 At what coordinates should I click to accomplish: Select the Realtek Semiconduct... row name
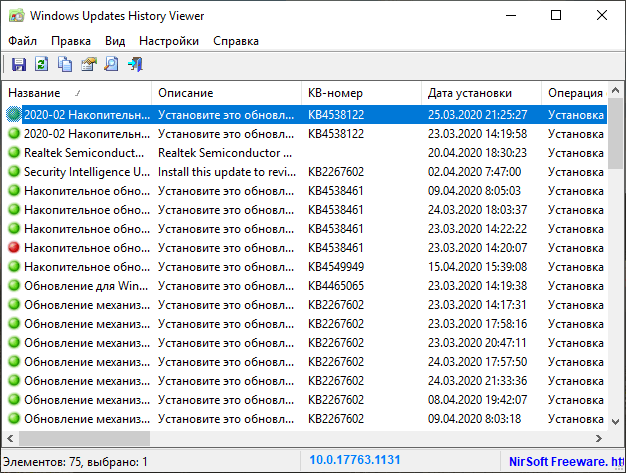point(84,152)
